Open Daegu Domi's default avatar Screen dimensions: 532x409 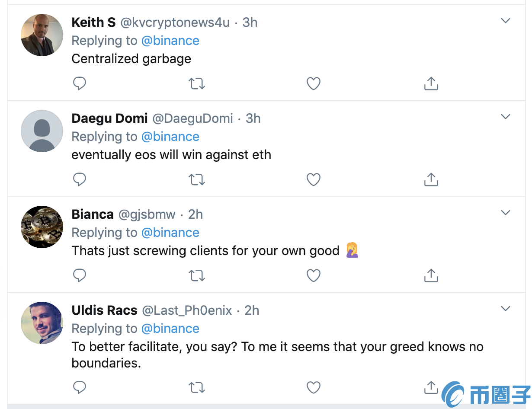(x=42, y=131)
